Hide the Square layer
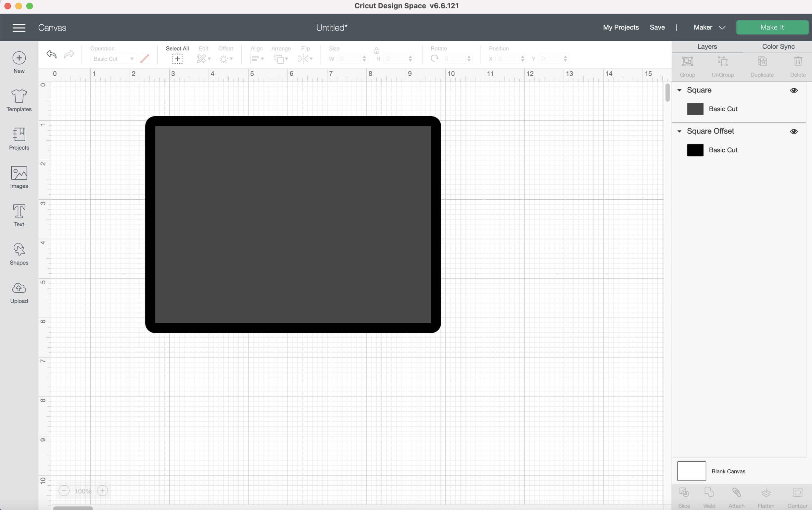 794,90
